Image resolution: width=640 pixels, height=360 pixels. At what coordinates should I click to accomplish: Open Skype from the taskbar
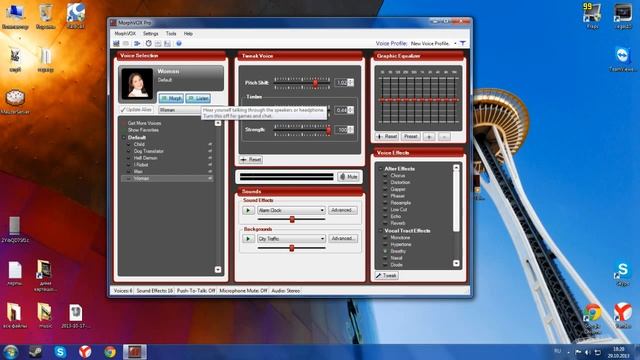pos(60,352)
